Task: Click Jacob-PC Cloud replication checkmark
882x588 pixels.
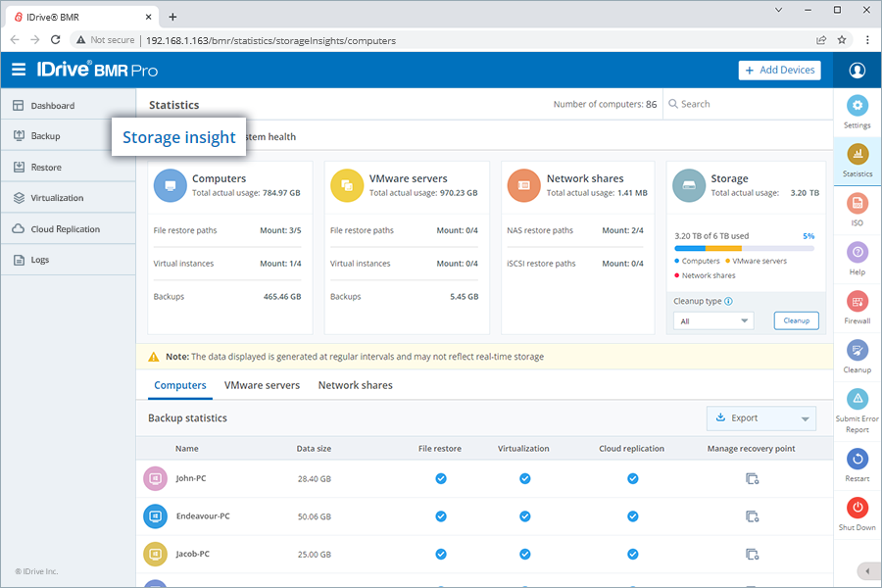Action: click(633, 555)
